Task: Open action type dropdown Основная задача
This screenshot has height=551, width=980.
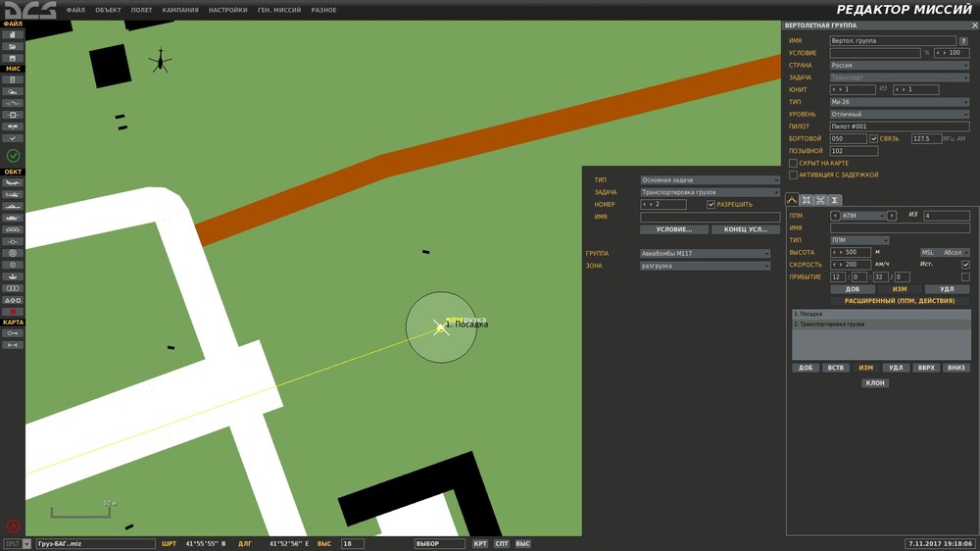Action: pyautogui.click(x=710, y=180)
